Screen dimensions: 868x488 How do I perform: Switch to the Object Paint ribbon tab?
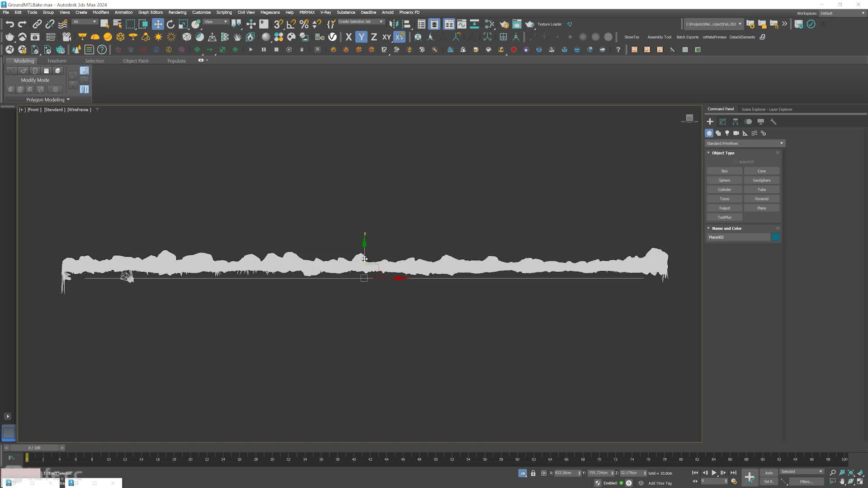[x=136, y=61]
